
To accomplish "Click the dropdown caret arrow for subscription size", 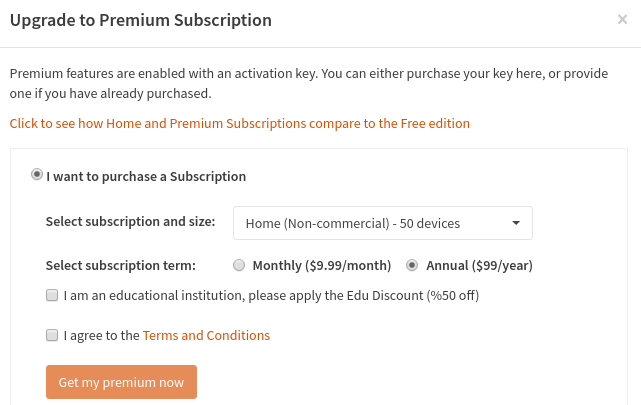I will point(516,223).
